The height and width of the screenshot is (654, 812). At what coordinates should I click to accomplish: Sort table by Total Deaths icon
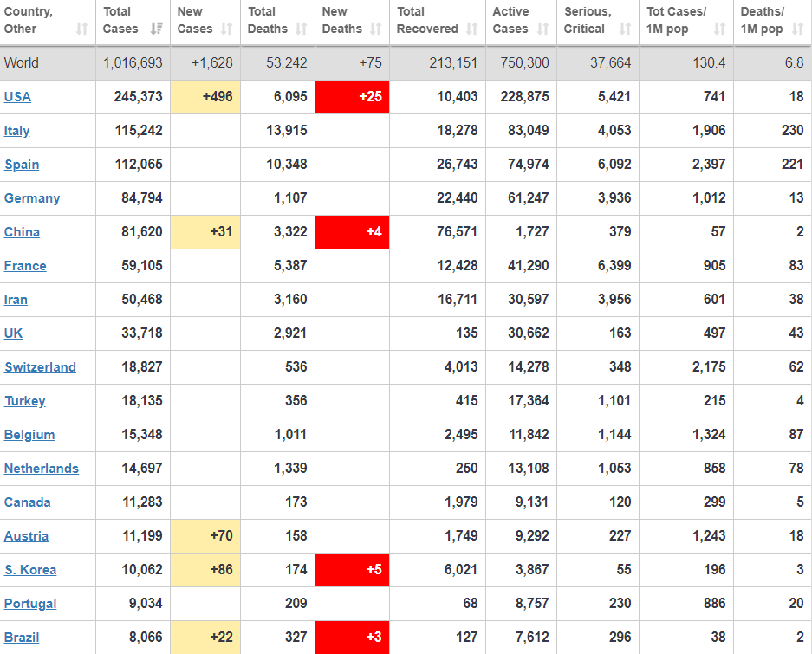click(302, 29)
